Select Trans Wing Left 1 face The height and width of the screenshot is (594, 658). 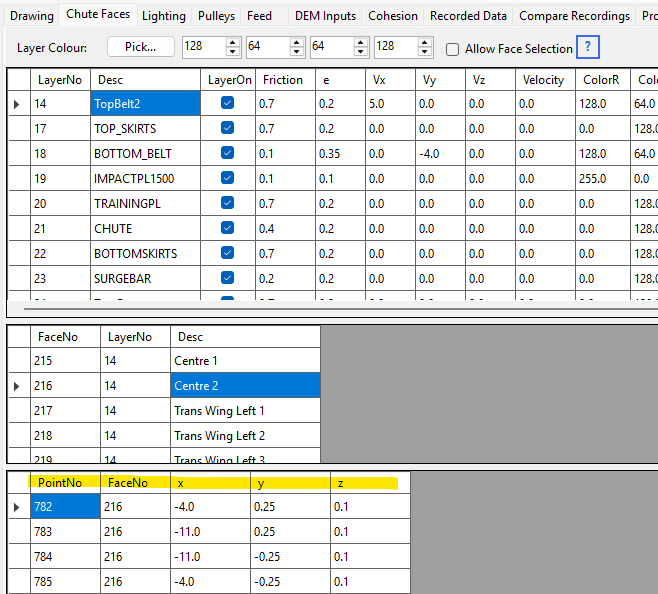coord(245,411)
